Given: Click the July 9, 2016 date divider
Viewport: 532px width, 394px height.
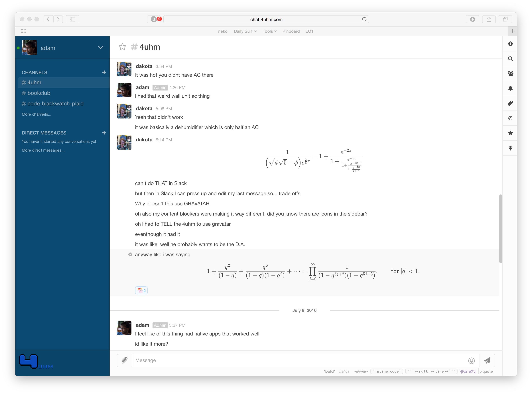Looking at the screenshot, I should 304,310.
